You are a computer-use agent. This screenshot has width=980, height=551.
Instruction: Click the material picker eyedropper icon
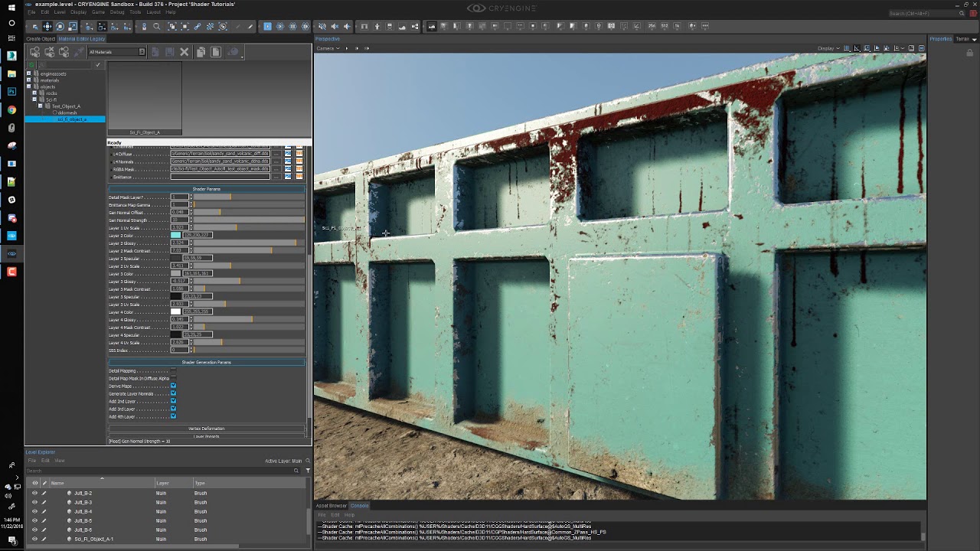tap(79, 52)
